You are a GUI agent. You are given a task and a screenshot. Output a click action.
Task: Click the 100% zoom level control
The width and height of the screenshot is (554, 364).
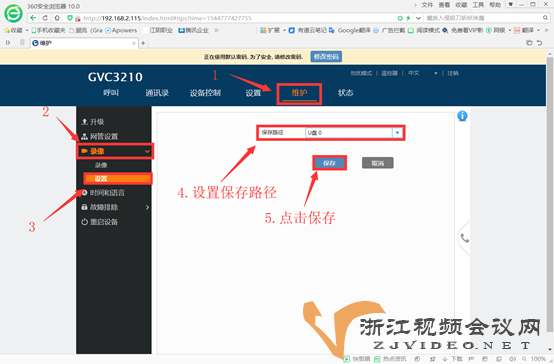[535, 359]
